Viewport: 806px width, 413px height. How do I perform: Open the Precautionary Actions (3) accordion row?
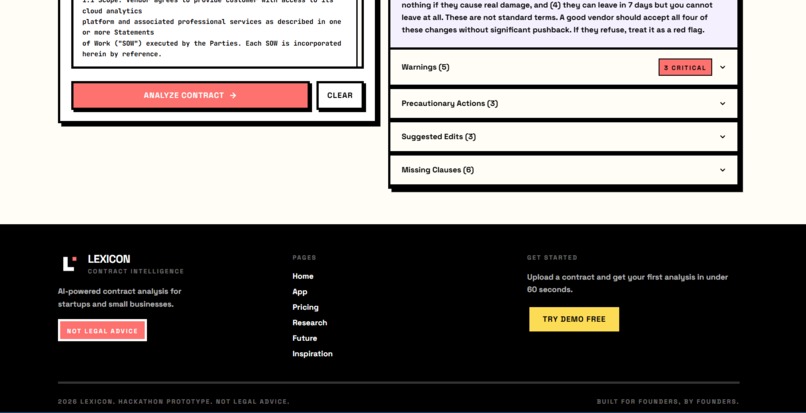(x=563, y=103)
